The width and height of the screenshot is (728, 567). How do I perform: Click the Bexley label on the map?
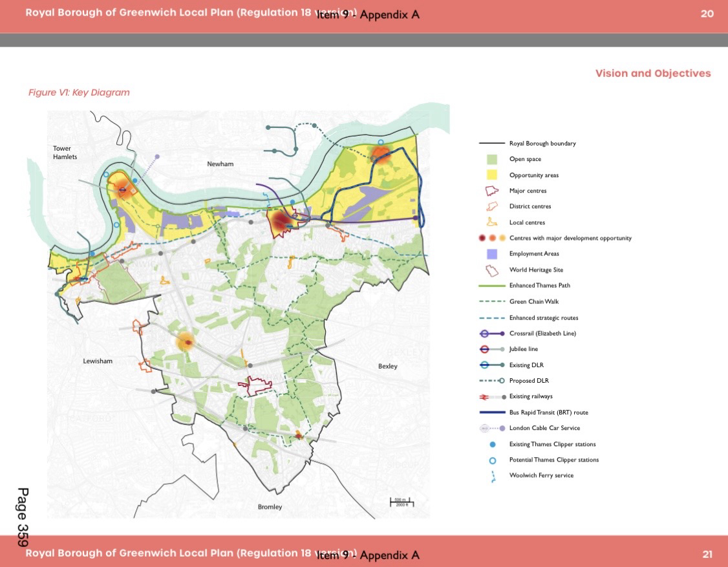[x=388, y=367]
